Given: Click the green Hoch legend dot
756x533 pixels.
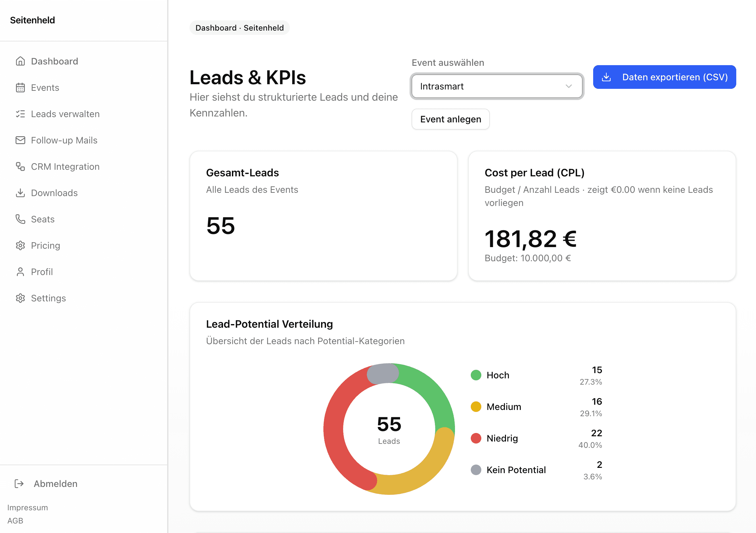Looking at the screenshot, I should click(476, 375).
